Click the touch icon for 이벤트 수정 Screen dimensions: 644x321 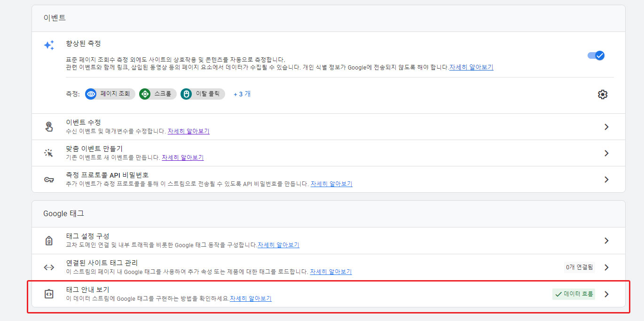pos(49,126)
